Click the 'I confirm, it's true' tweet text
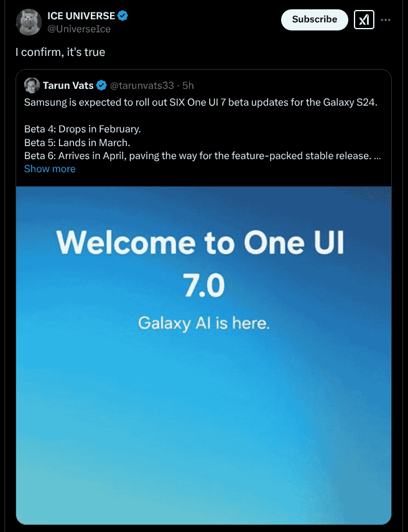The width and height of the screenshot is (408, 532). pos(60,52)
